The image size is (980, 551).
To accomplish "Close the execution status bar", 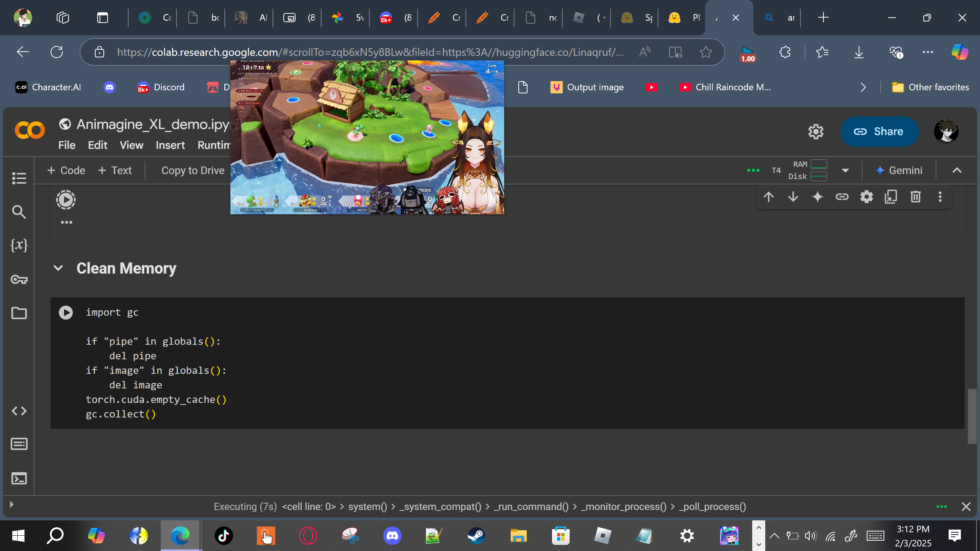I will pyautogui.click(x=966, y=507).
